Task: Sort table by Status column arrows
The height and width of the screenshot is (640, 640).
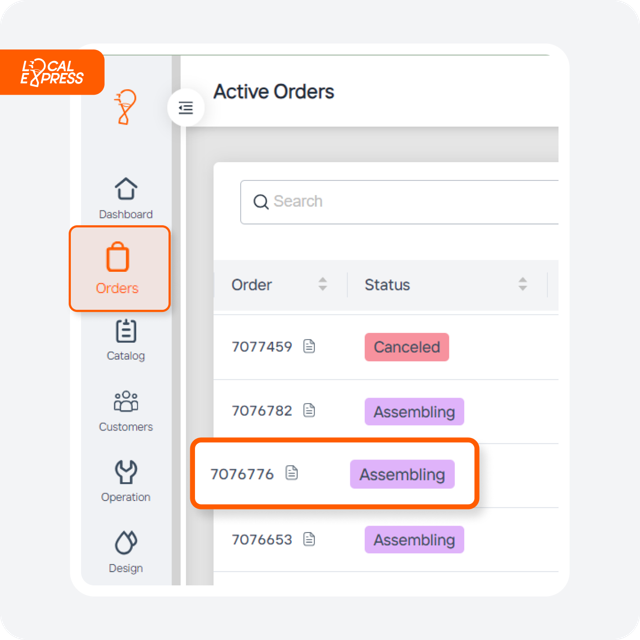Action: pyautogui.click(x=522, y=284)
